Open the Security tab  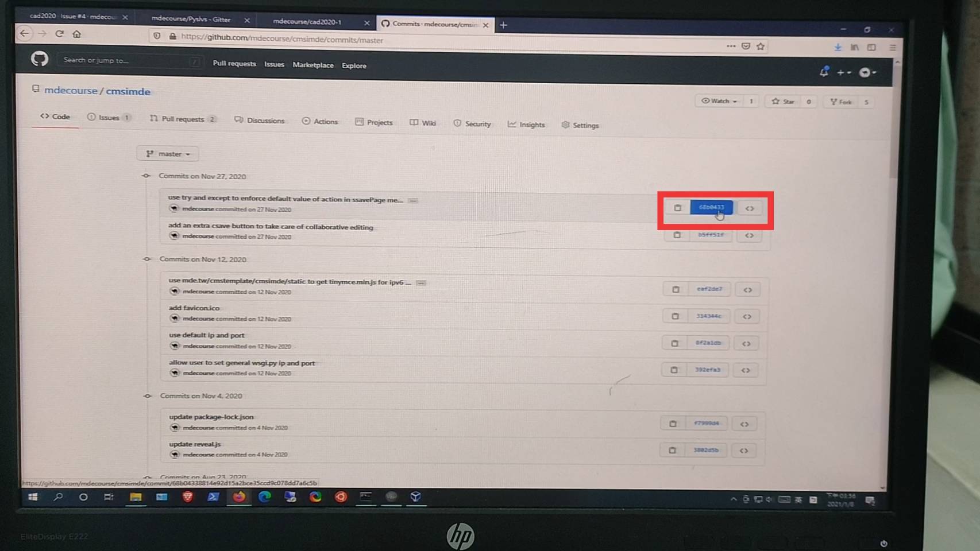[472, 124]
